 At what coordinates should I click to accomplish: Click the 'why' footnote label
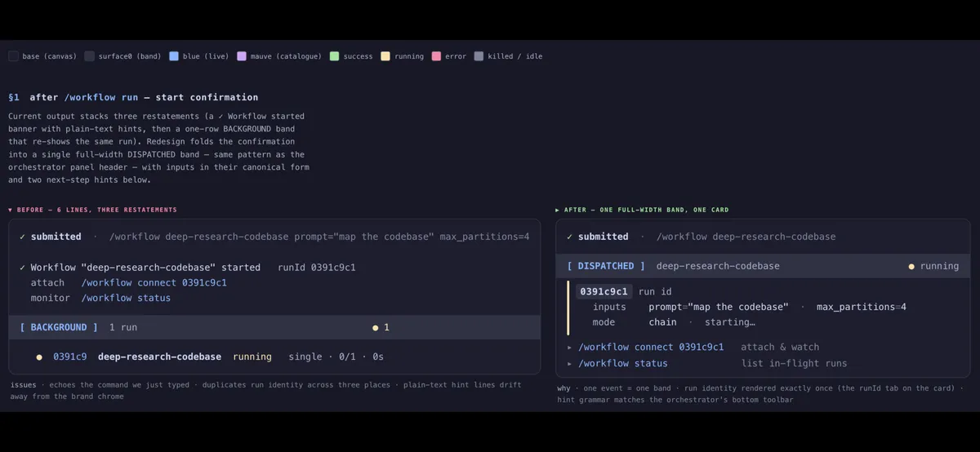click(x=563, y=388)
